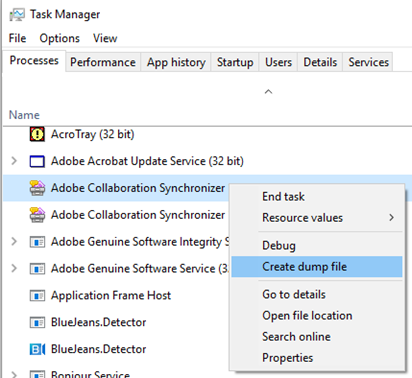Select BlueJeans.Detector name beside blue logo
412x378 pixels.
(x=98, y=349)
